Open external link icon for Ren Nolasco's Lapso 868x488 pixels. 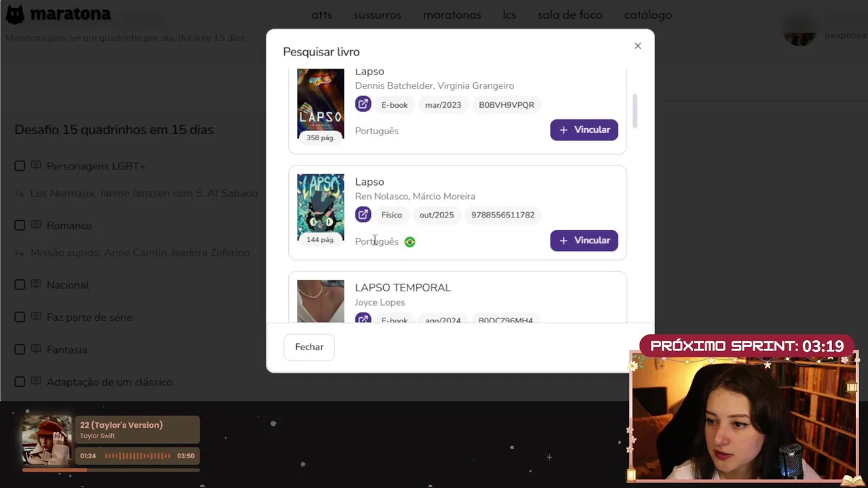point(363,214)
